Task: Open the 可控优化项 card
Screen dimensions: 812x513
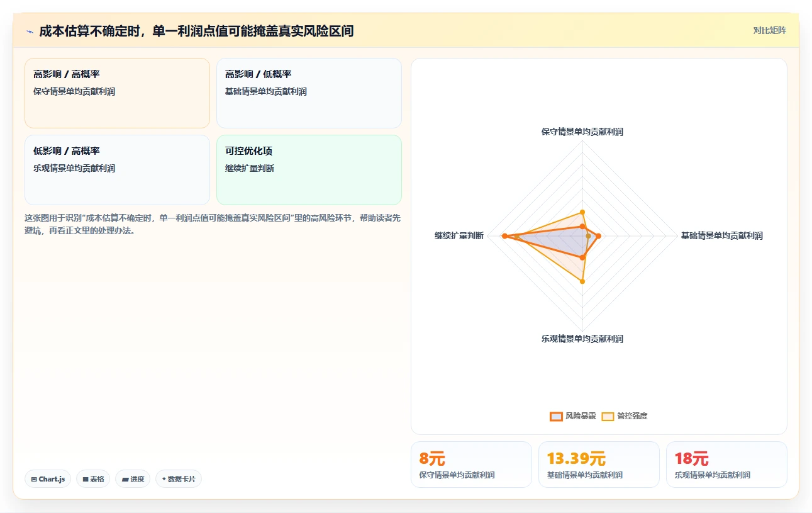Action: [309, 170]
